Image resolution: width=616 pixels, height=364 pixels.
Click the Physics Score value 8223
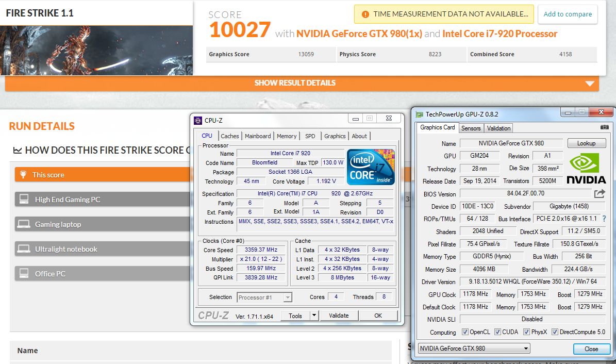(x=435, y=54)
